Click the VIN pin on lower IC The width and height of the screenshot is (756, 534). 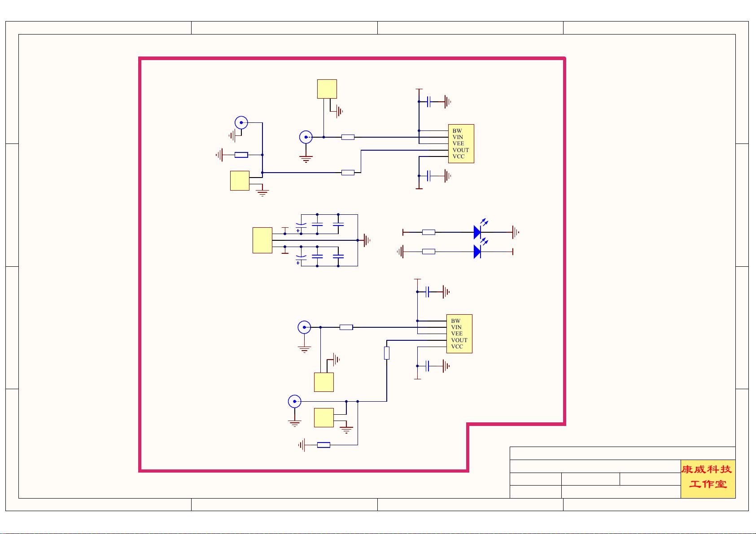point(456,327)
